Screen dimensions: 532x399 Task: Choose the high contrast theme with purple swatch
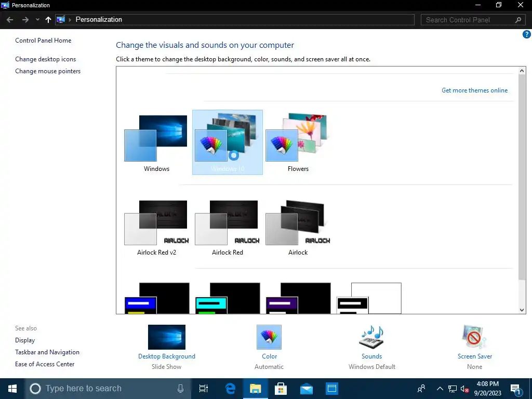(298, 298)
